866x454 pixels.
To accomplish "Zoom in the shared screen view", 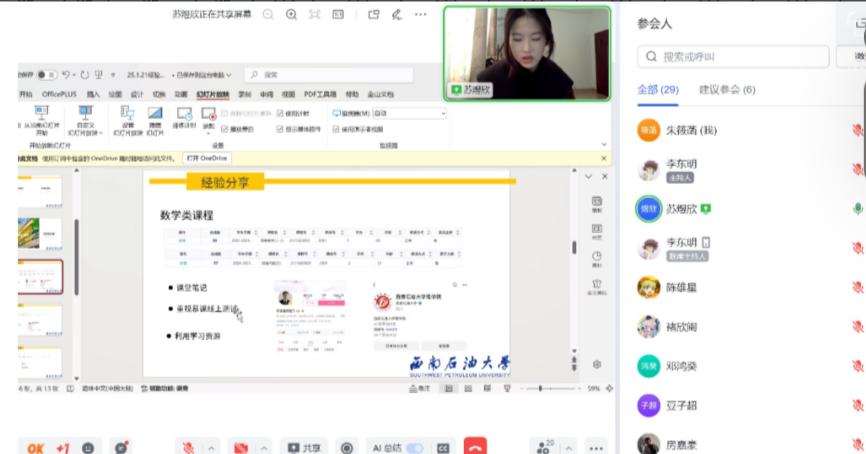I will coord(291,15).
